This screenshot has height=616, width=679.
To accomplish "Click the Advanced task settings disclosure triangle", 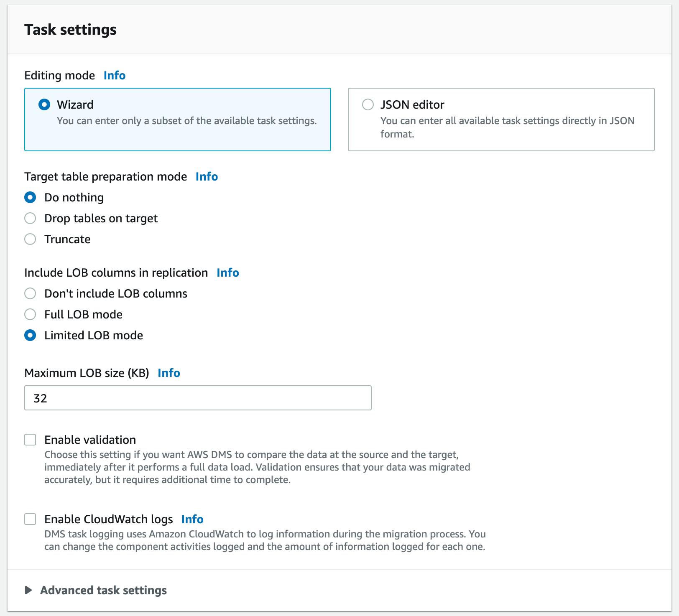I will tap(28, 590).
